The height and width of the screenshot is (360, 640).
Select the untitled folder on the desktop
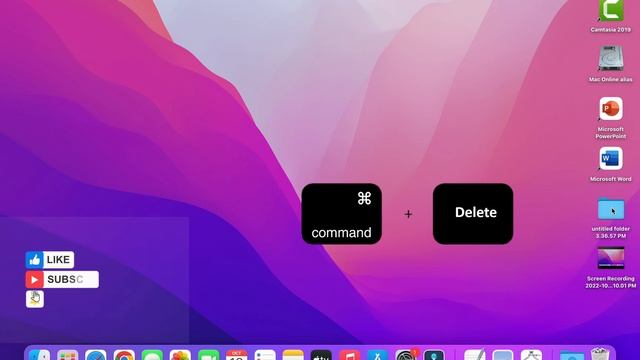click(611, 209)
